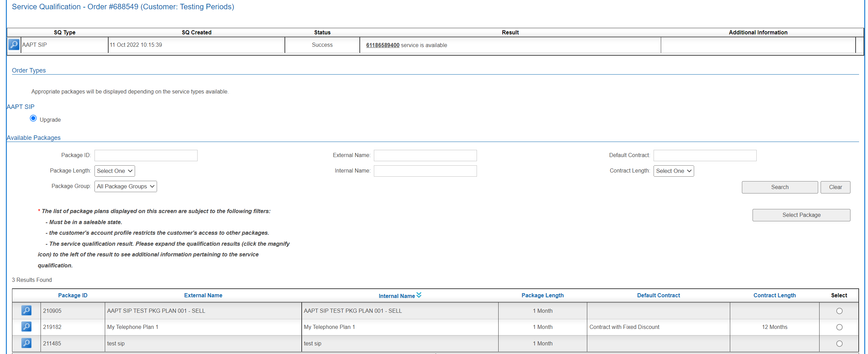Open the Contract Length dropdown

(673, 171)
